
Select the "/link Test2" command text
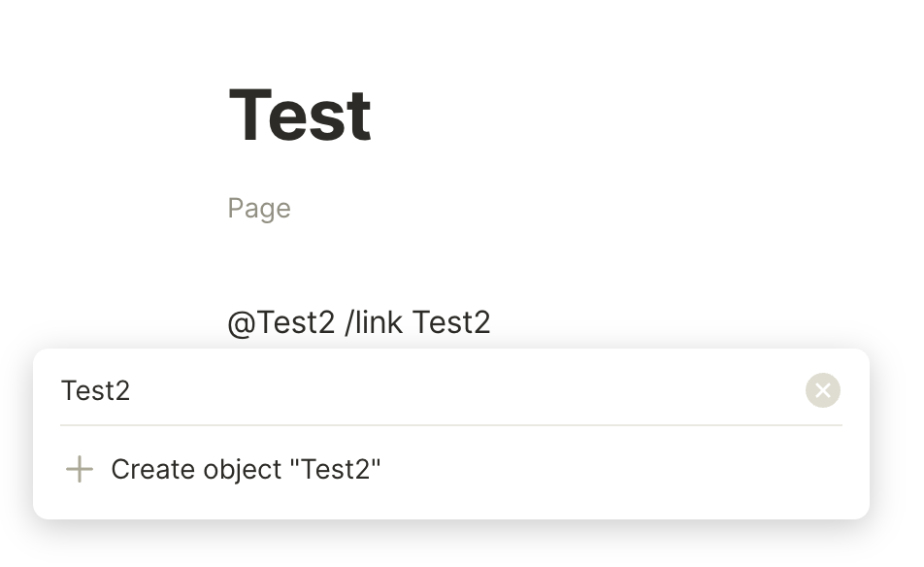(x=417, y=322)
